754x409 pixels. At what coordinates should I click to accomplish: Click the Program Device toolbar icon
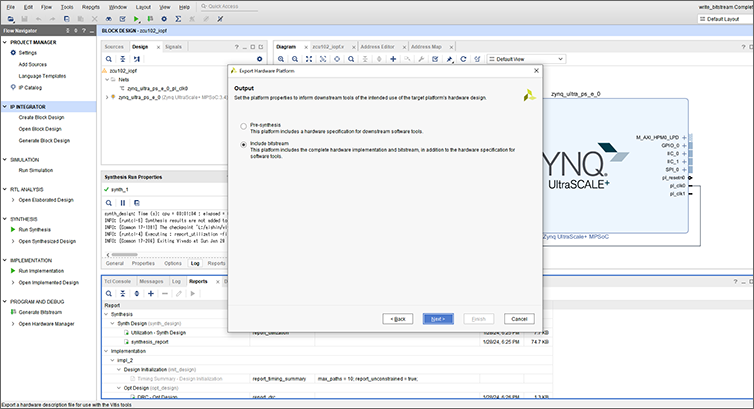coord(150,19)
